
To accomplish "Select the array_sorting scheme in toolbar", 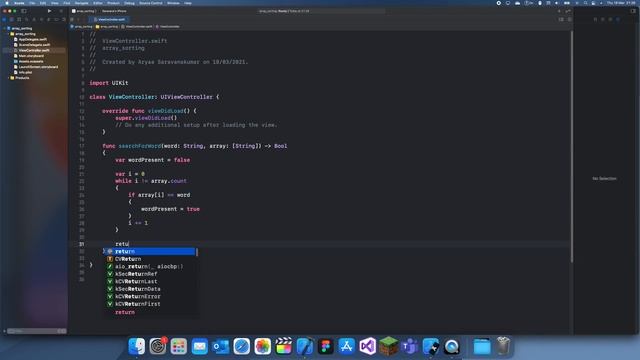I will pyautogui.click(x=85, y=11).
